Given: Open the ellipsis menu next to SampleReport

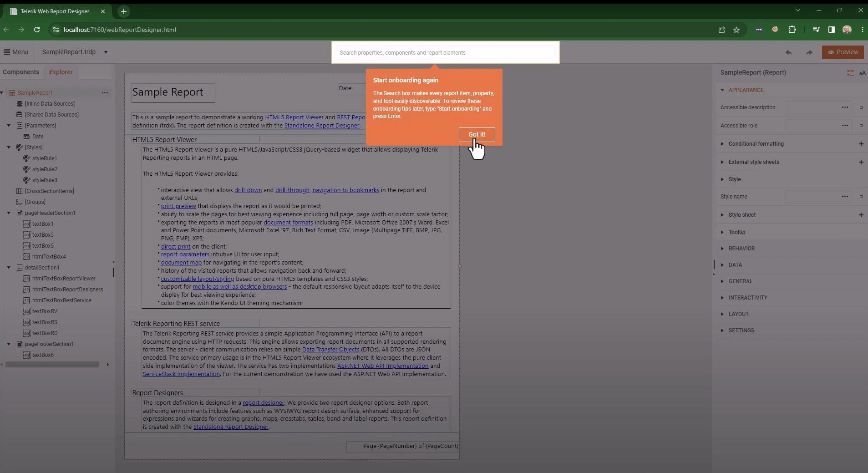Looking at the screenshot, I should 105,92.
